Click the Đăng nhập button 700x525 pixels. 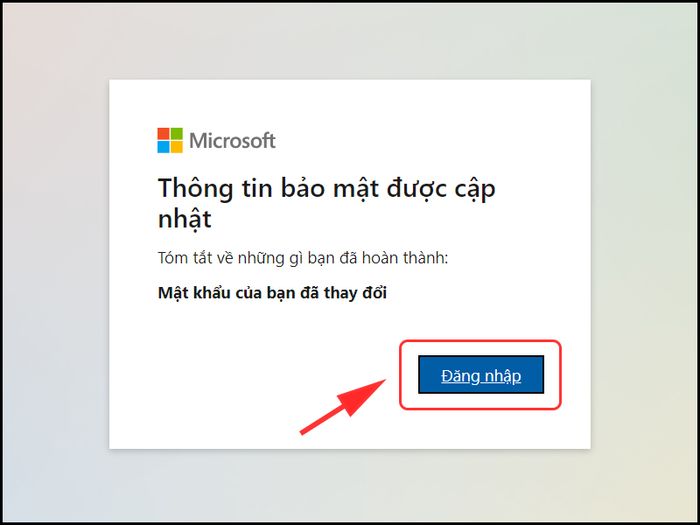pos(481,375)
